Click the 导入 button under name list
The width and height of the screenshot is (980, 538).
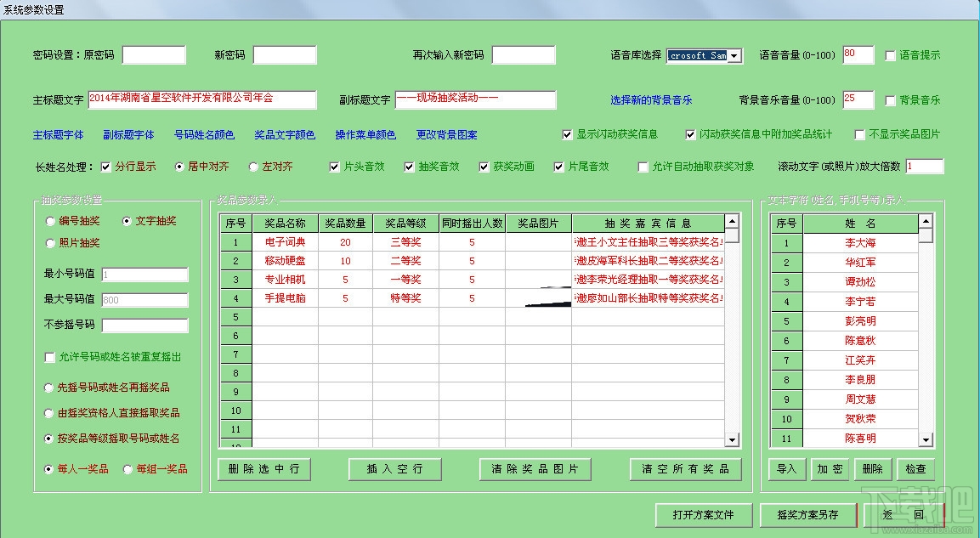pyautogui.click(x=786, y=469)
